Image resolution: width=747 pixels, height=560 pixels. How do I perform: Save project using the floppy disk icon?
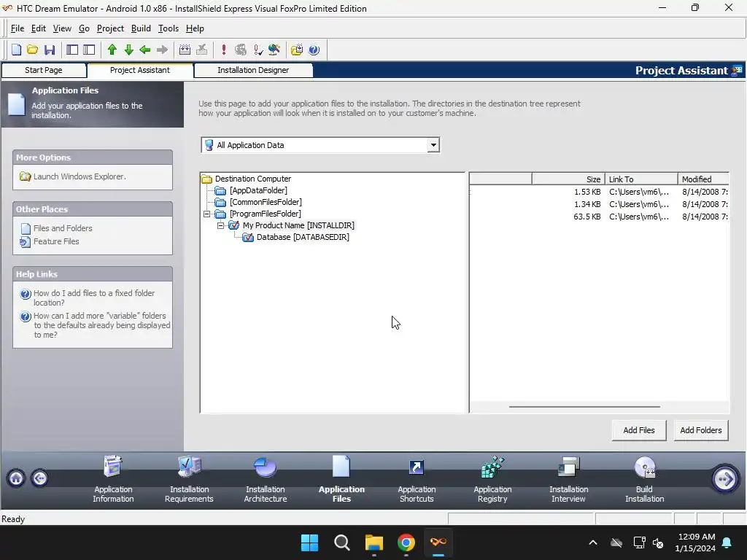(x=49, y=50)
